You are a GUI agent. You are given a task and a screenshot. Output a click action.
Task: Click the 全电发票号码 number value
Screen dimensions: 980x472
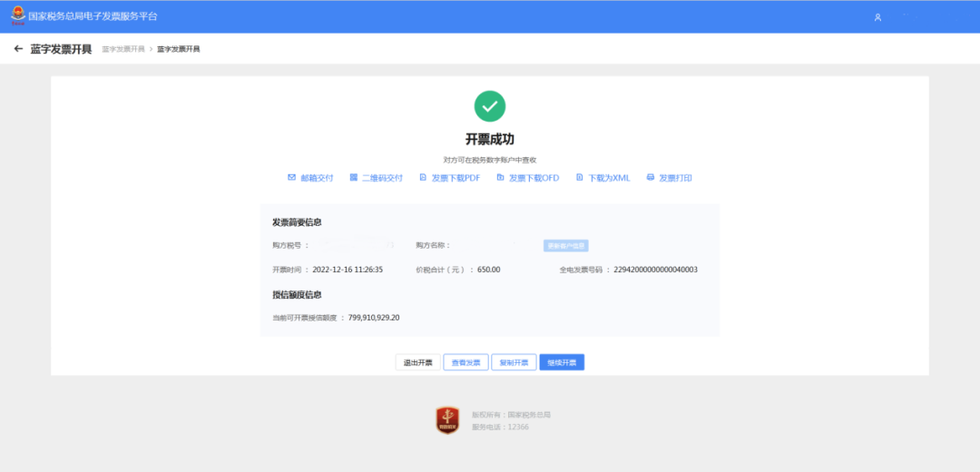(656, 270)
